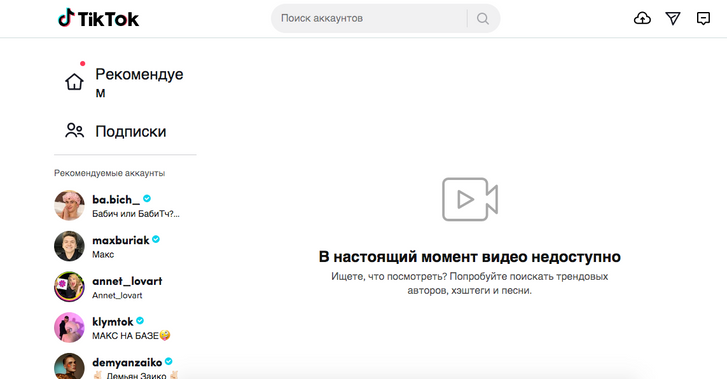Click the verified badge next to klymtok
The height and width of the screenshot is (379, 727).
click(140, 321)
